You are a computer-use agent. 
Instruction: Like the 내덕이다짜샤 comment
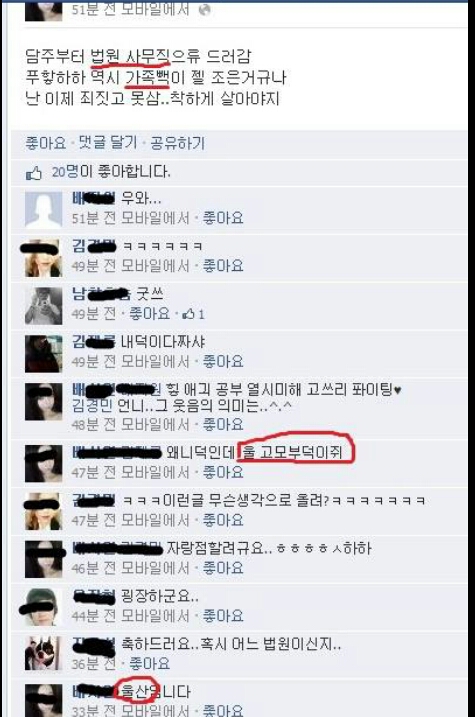(x=223, y=361)
